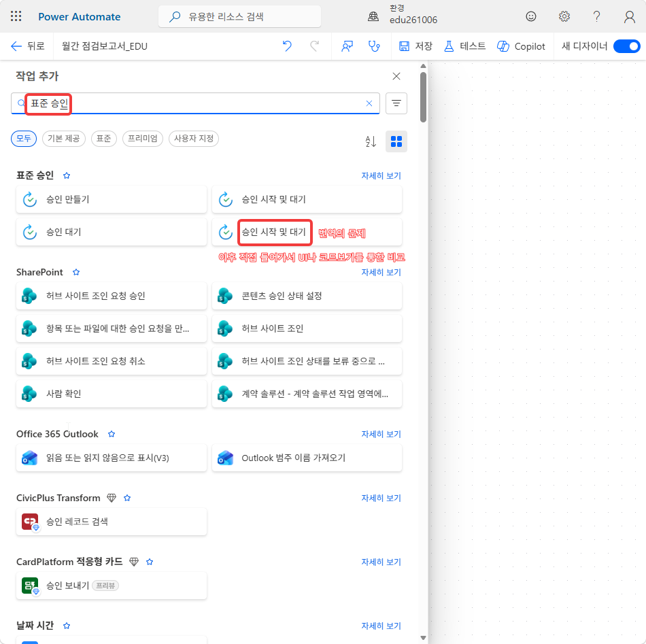The height and width of the screenshot is (644, 646).
Task: Toggle the 새 디자이너 switch
Action: [x=627, y=46]
